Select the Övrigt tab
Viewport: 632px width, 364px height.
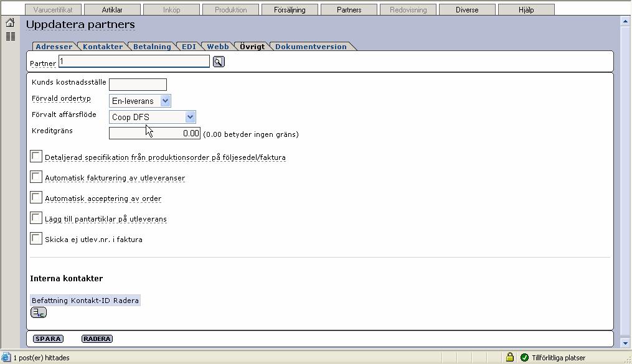(252, 46)
